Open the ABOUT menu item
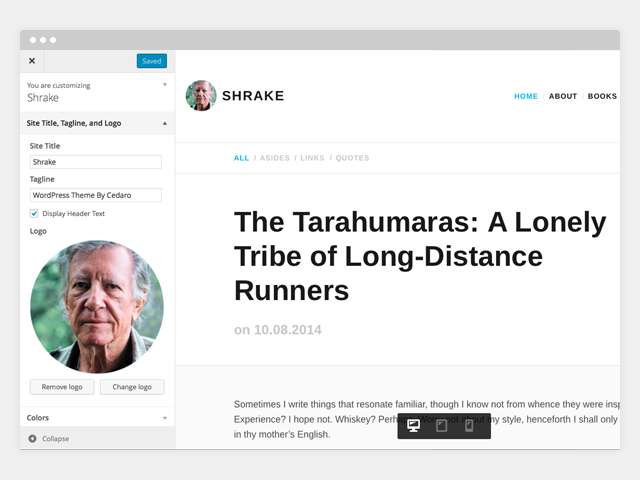Viewport: 640px width, 480px height. tap(563, 96)
